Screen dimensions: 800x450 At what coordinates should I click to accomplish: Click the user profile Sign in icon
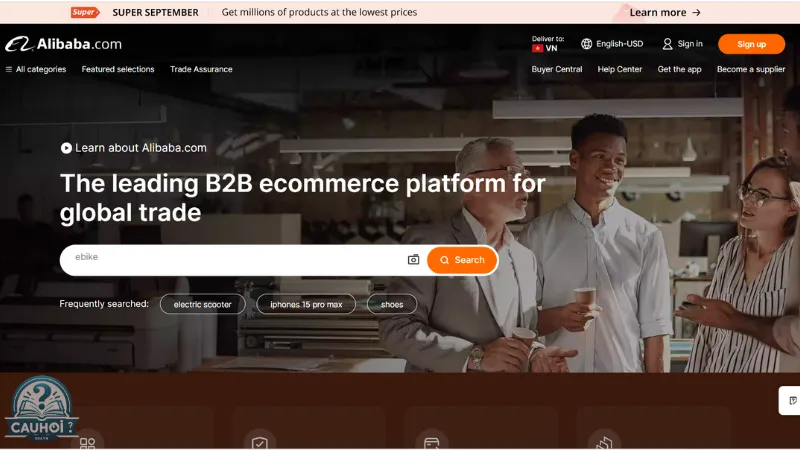pos(667,44)
